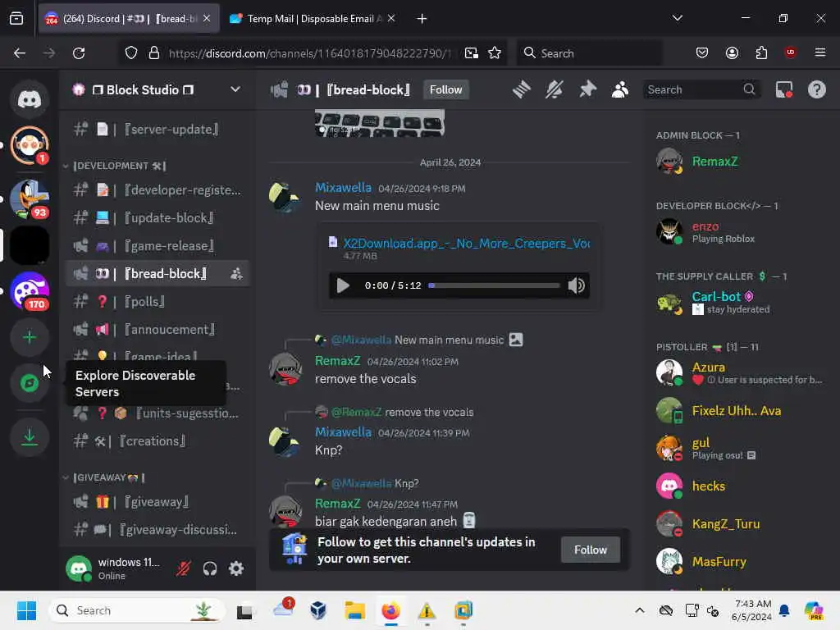Viewport: 840px width, 630px height.
Task: Click the browser URL address bar
Action: click(309, 53)
